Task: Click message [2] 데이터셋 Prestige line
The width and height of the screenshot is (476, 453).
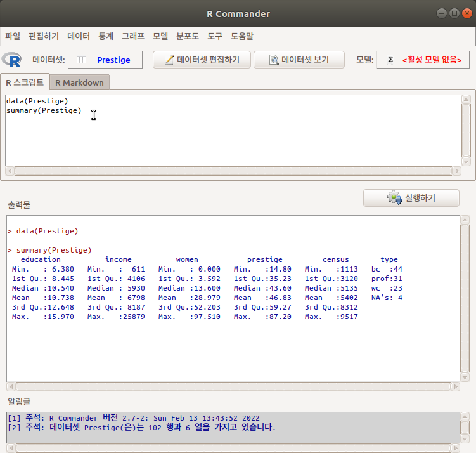Action: point(141,428)
